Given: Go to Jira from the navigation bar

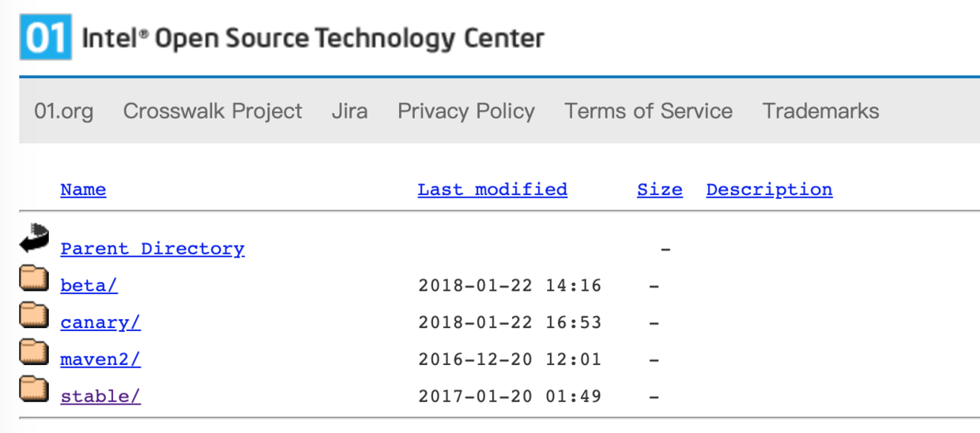Looking at the screenshot, I should [x=349, y=111].
